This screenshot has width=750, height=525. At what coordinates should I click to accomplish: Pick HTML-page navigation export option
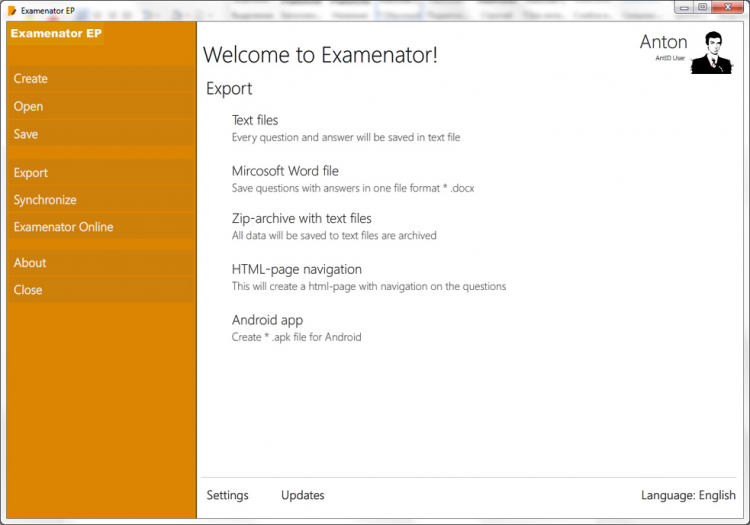297,269
